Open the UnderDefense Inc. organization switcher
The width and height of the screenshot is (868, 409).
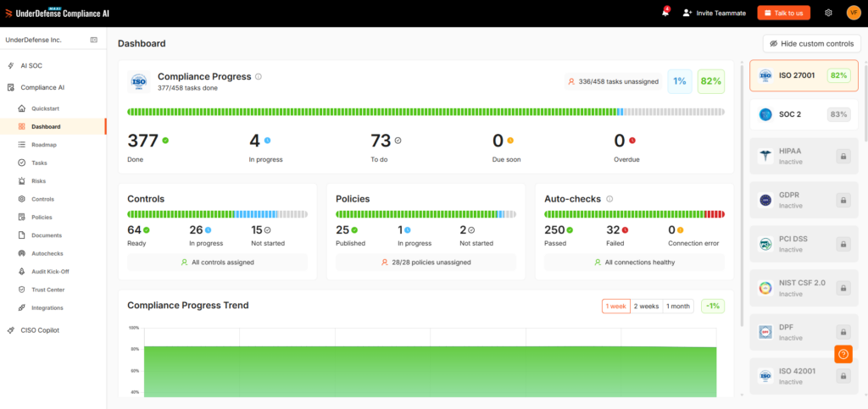(x=33, y=40)
